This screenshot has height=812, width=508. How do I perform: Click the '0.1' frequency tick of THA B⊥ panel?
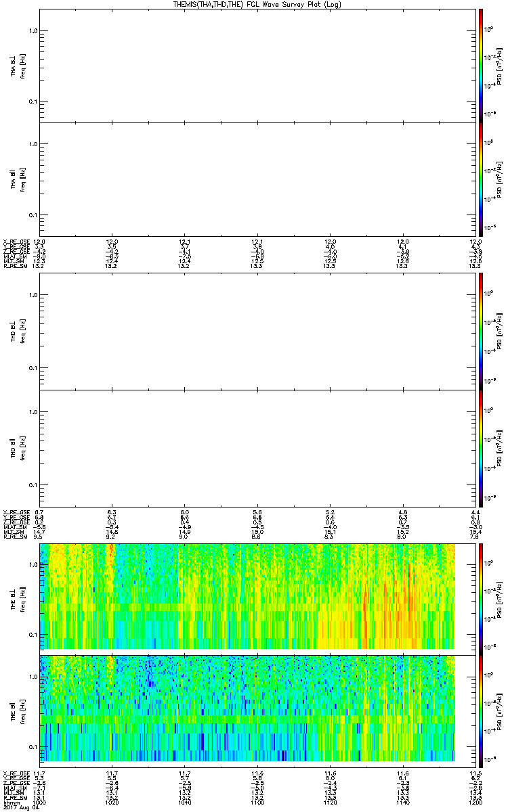tap(33, 101)
